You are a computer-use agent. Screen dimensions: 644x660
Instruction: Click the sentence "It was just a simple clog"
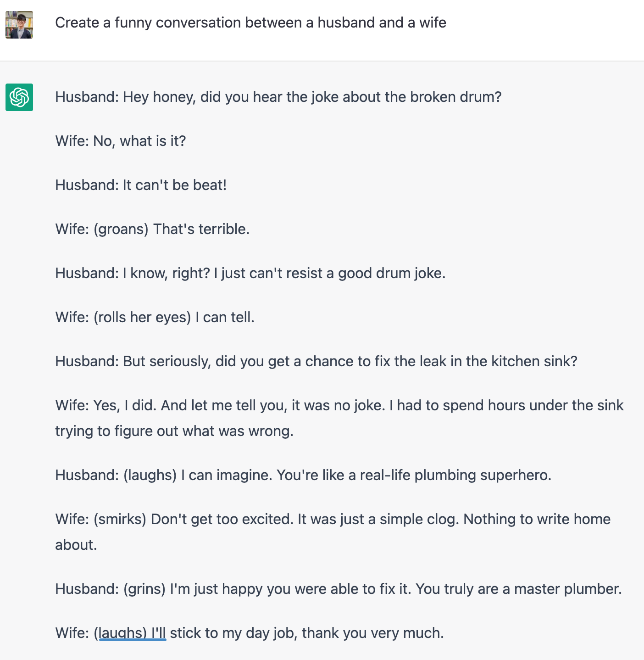[x=378, y=519]
